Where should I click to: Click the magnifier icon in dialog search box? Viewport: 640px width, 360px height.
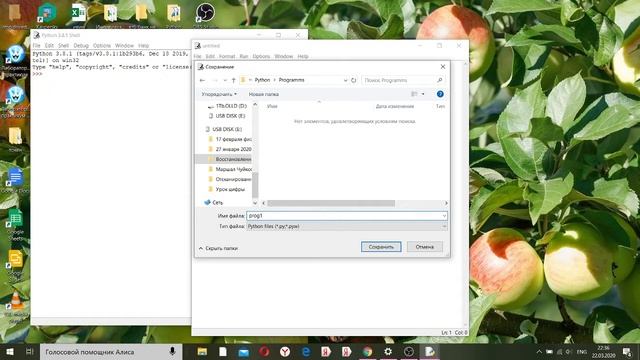tap(440, 80)
